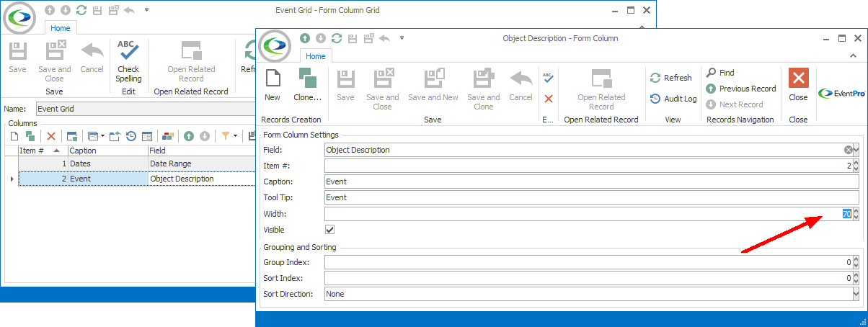Sort by Item # column header
Viewport: 868px width, 327px height.
click(x=42, y=151)
